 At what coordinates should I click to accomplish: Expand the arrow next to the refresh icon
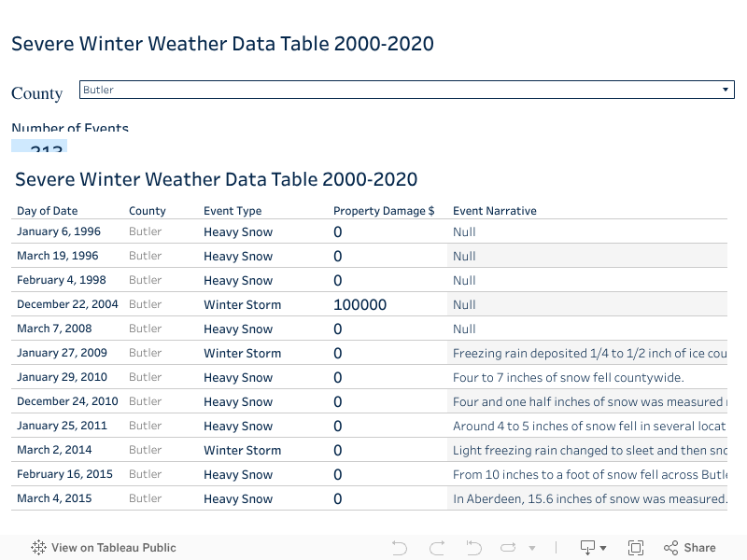click(x=532, y=548)
